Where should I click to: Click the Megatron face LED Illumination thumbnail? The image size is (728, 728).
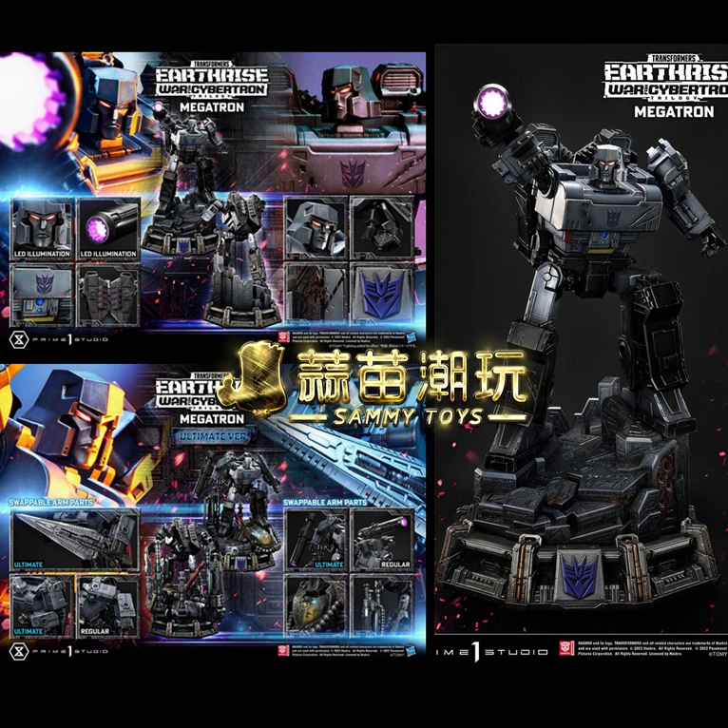(42, 228)
